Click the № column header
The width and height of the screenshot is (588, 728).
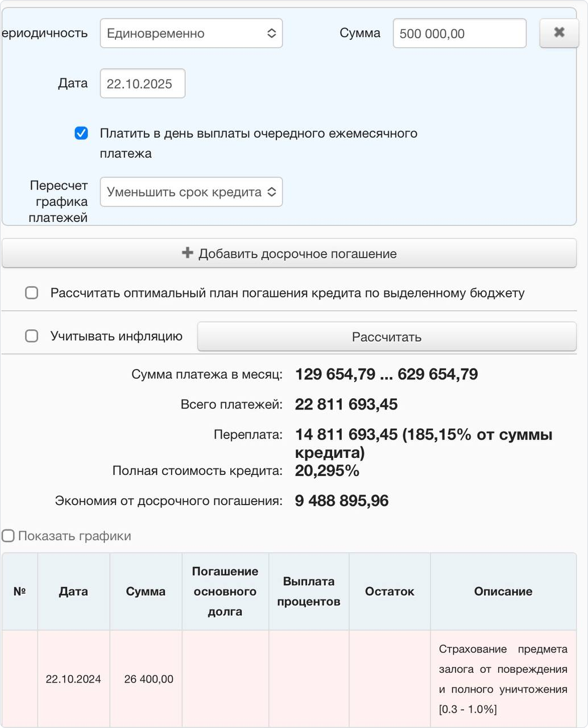(x=20, y=591)
